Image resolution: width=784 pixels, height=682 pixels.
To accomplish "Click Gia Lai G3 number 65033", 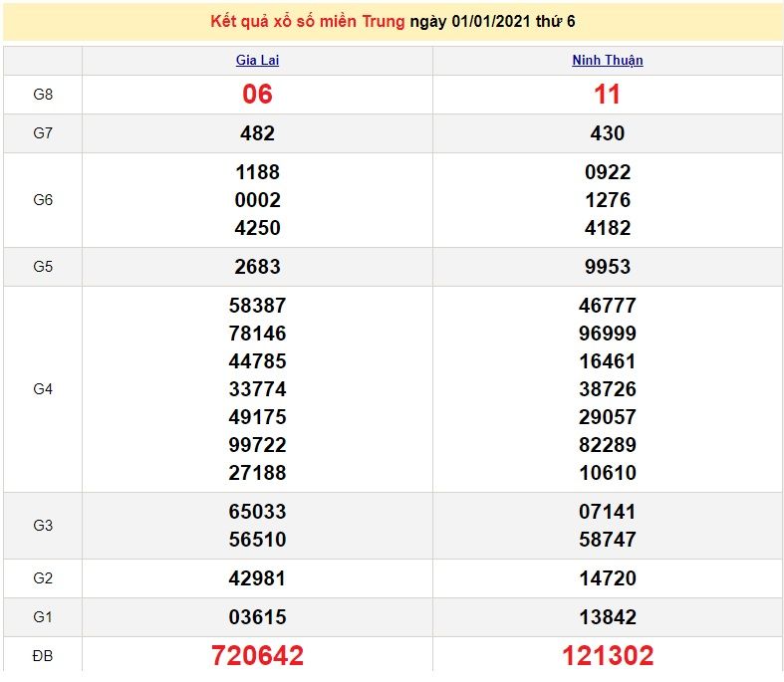I will [x=257, y=512].
